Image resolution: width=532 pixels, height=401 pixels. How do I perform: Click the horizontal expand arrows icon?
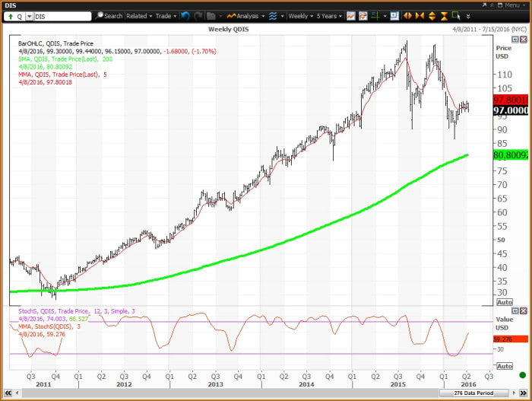tap(407, 15)
